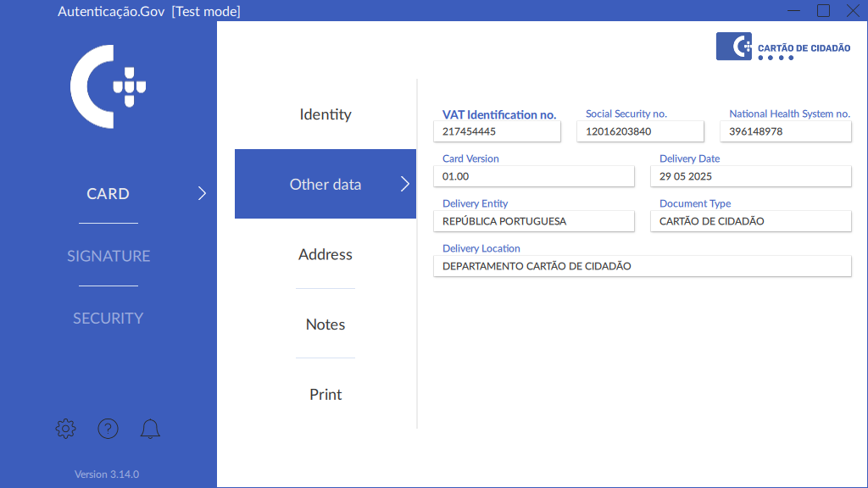The width and height of the screenshot is (868, 488).
Task: Click the VAT Identification no. field
Action: [x=497, y=131]
